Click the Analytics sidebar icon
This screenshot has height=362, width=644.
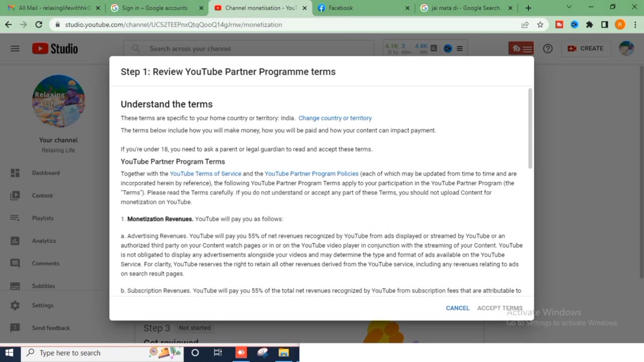click(x=15, y=241)
